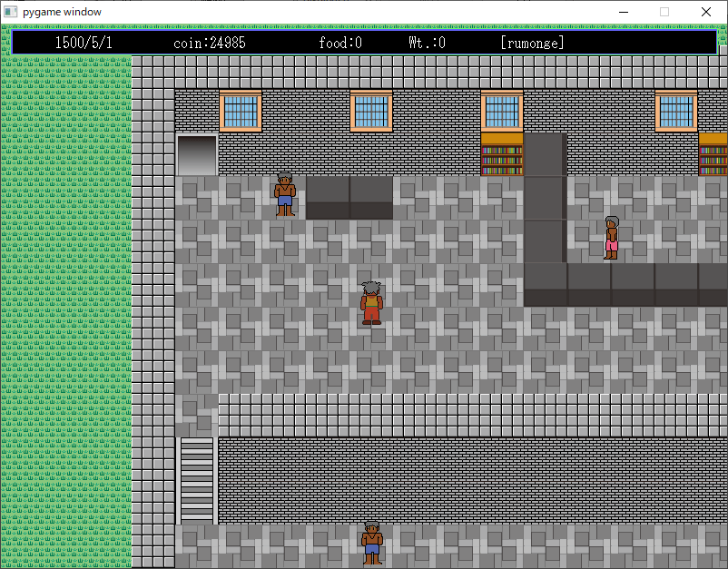
Task: Click the blue-shorts villager beside the dark counter
Action: pyautogui.click(x=285, y=194)
